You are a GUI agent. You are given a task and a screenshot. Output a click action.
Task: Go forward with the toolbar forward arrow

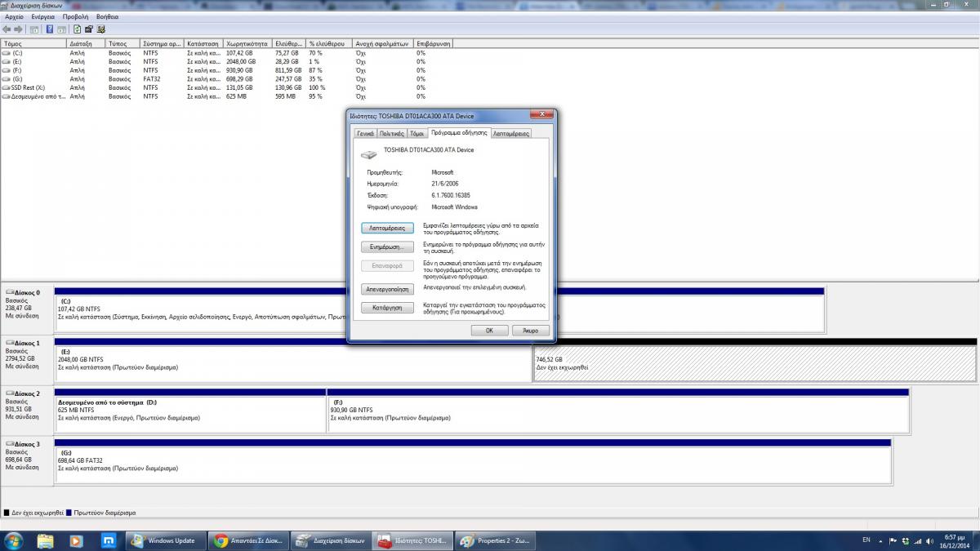click(x=19, y=29)
